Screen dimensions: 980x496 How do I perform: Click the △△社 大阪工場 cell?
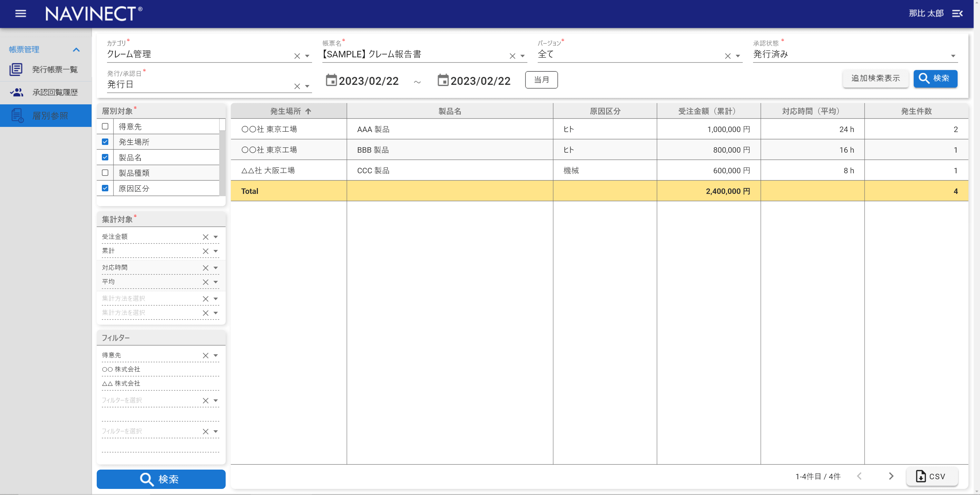(x=289, y=170)
